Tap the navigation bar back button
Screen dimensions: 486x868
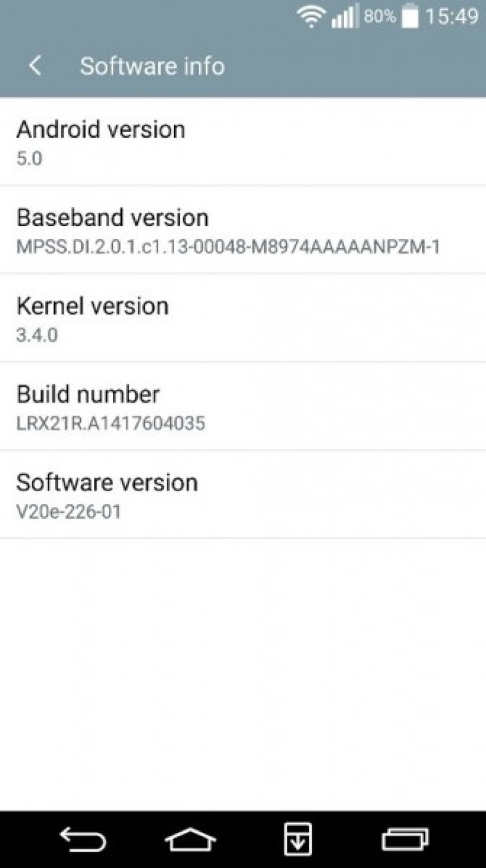point(82,839)
